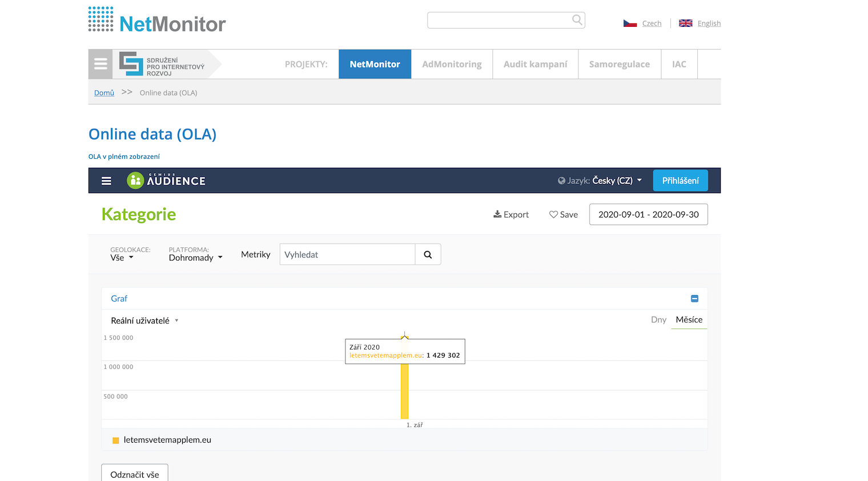
Task: Click the SPIR association logo
Action: 162,64
